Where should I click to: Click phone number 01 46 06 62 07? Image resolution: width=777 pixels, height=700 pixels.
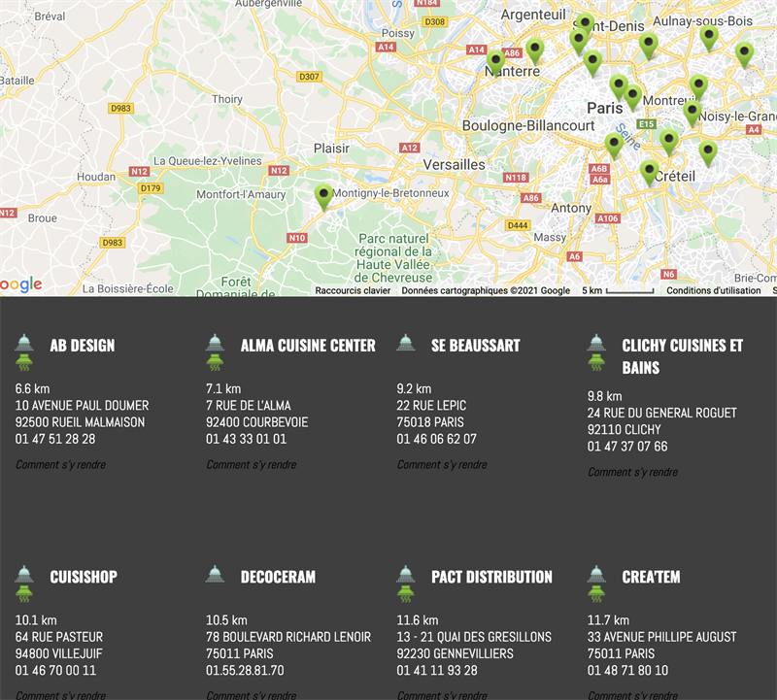click(436, 439)
